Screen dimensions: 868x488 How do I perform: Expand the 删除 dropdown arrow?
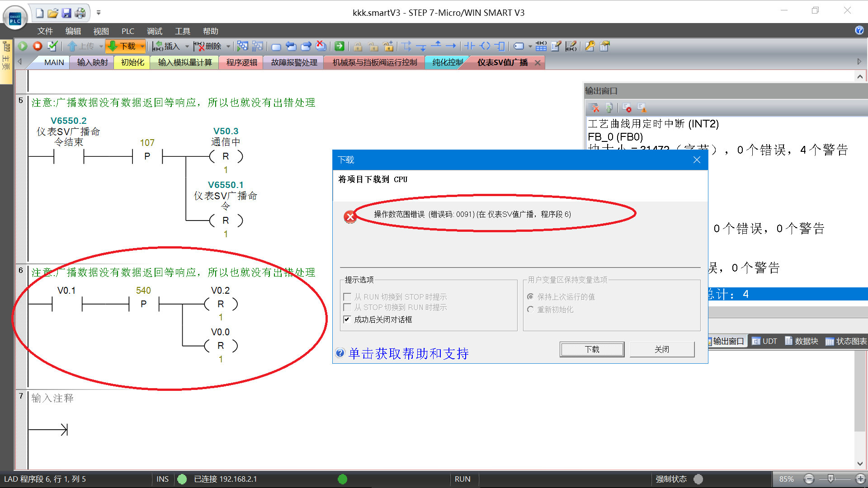228,46
